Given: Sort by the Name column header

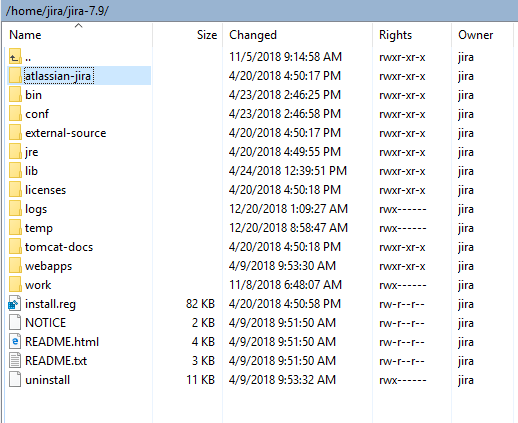Looking at the screenshot, I should coord(25,35).
